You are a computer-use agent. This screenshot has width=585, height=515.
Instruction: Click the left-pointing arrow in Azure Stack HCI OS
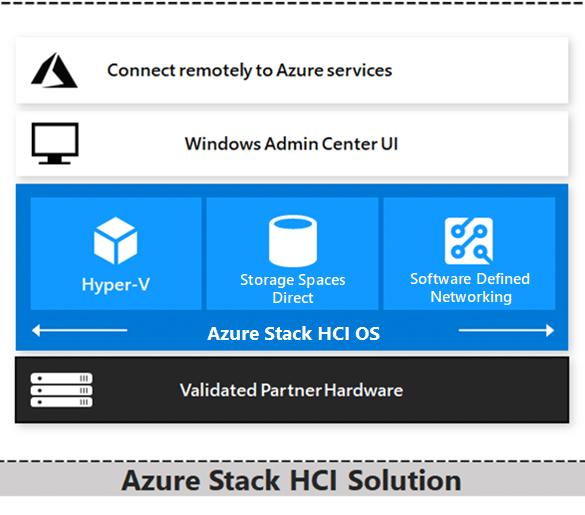(x=79, y=330)
